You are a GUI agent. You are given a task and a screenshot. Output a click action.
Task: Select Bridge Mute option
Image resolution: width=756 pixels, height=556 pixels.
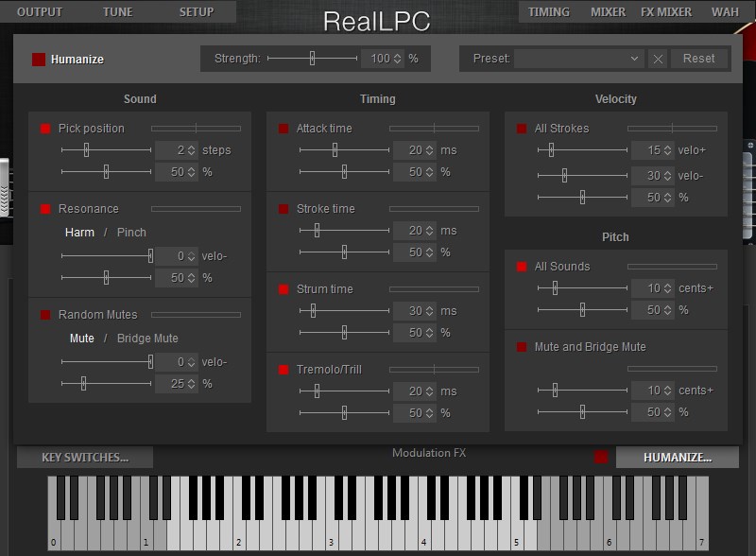147,339
